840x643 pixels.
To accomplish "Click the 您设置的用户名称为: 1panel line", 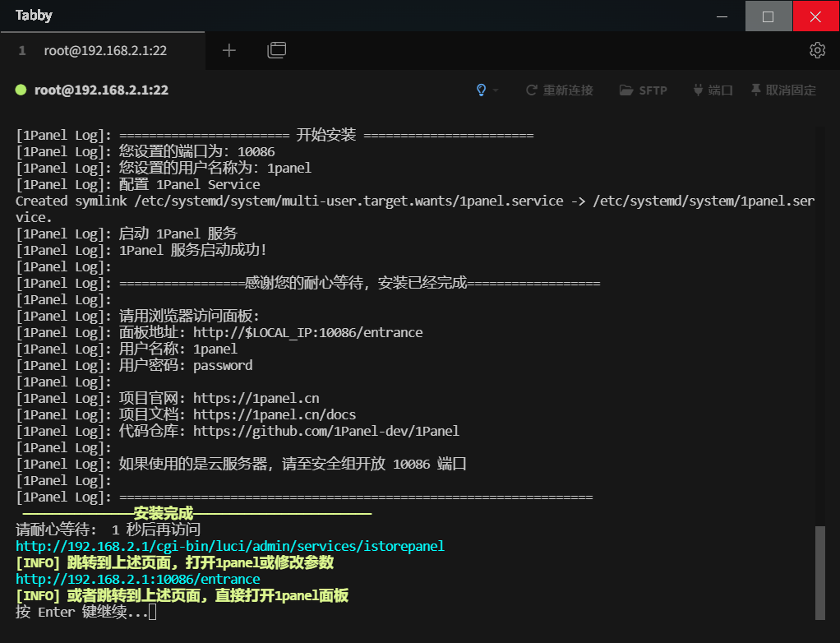I will click(x=164, y=169).
